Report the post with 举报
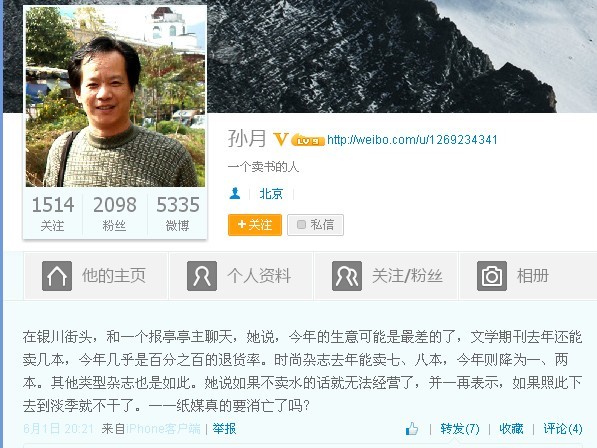Viewport: 597px width, 448px height. 224,429
